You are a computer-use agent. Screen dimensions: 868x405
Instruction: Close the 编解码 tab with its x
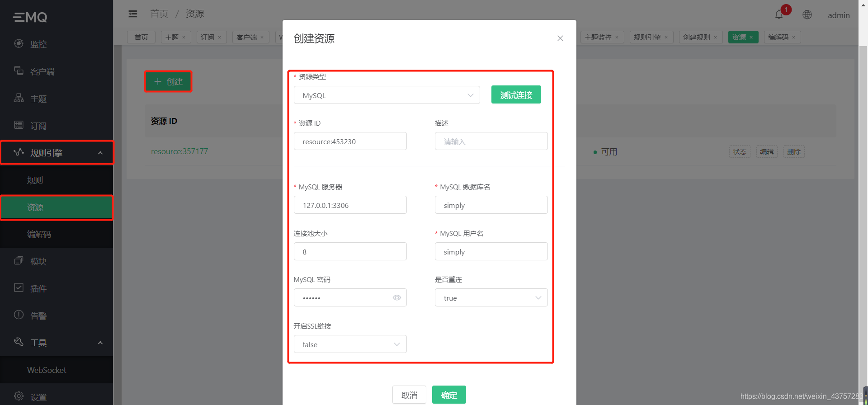pyautogui.click(x=794, y=38)
